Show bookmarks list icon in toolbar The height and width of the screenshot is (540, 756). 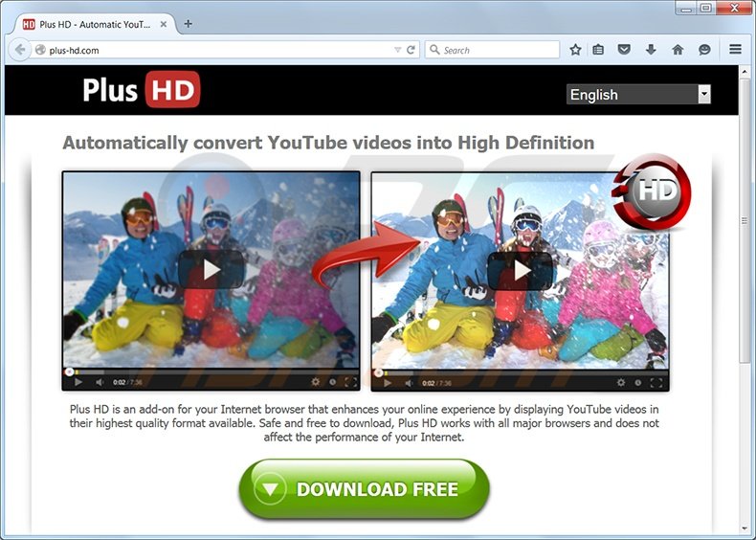[x=598, y=50]
